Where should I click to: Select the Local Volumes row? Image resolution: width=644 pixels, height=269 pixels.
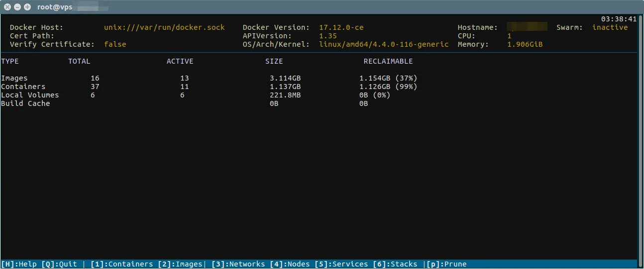pyautogui.click(x=30, y=95)
